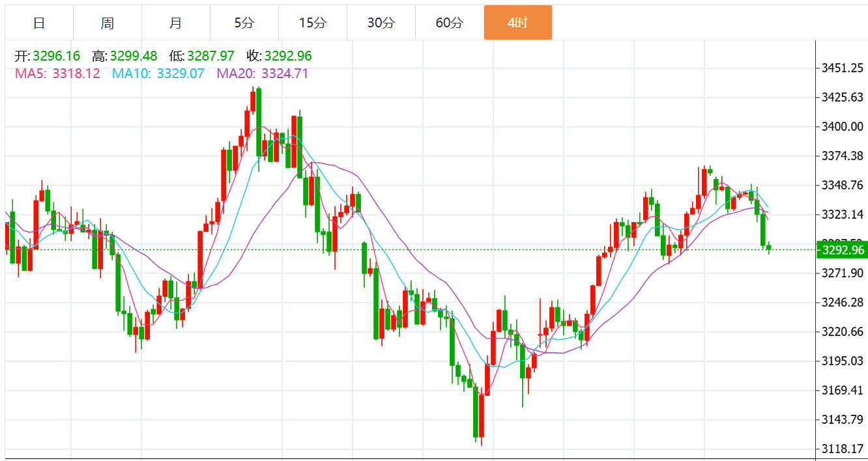The width and height of the screenshot is (868, 461).
Task: Click the open price value 3296.16
Action: tap(57, 56)
